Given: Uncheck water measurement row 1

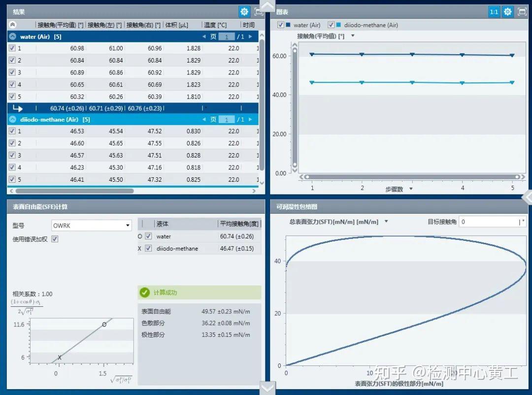Looking at the screenshot, I should (x=12, y=48).
